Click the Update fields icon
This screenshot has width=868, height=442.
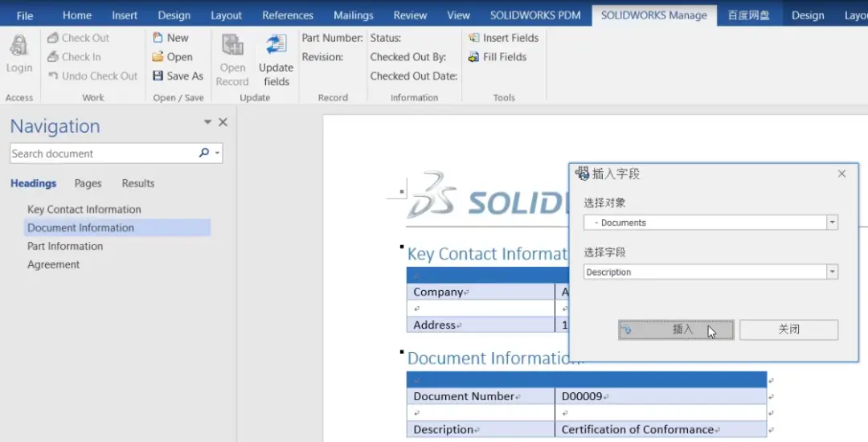(276, 46)
